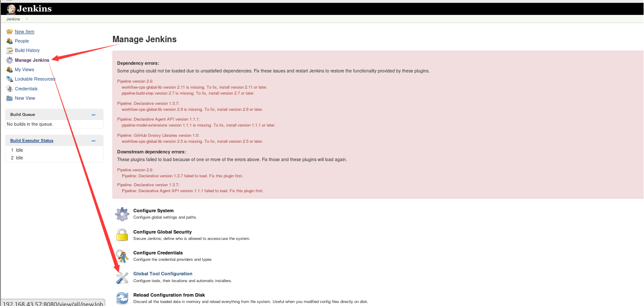Click 'Configure the credential providers and types' description
Screen dimensions: 644x306
[x=172, y=259]
